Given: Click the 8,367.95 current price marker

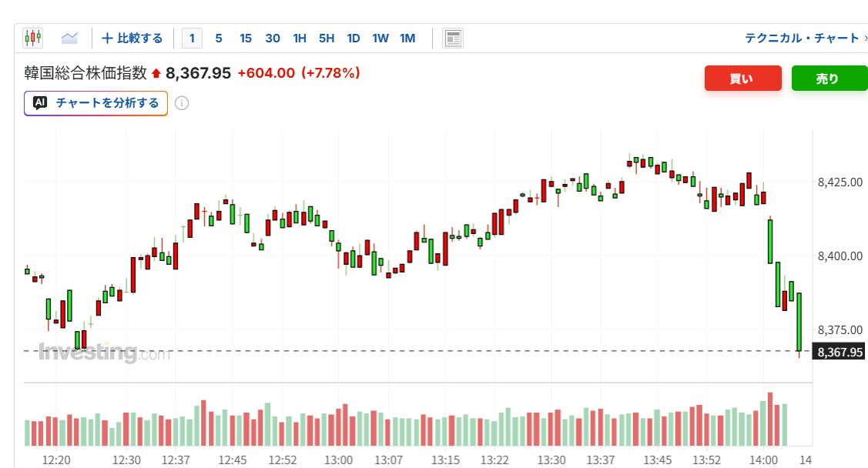Looking at the screenshot, I should pyautogui.click(x=840, y=352).
